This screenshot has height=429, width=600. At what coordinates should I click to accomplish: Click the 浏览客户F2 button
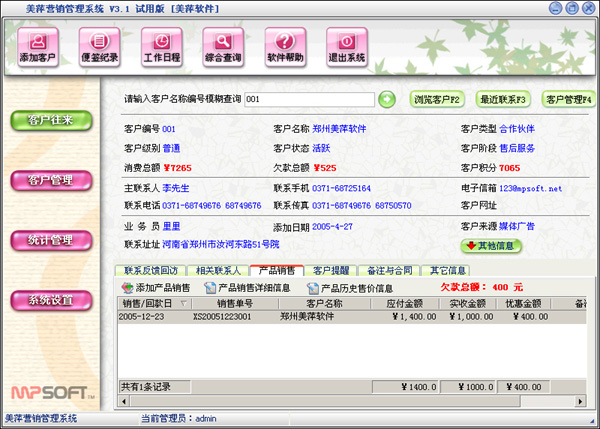click(436, 99)
